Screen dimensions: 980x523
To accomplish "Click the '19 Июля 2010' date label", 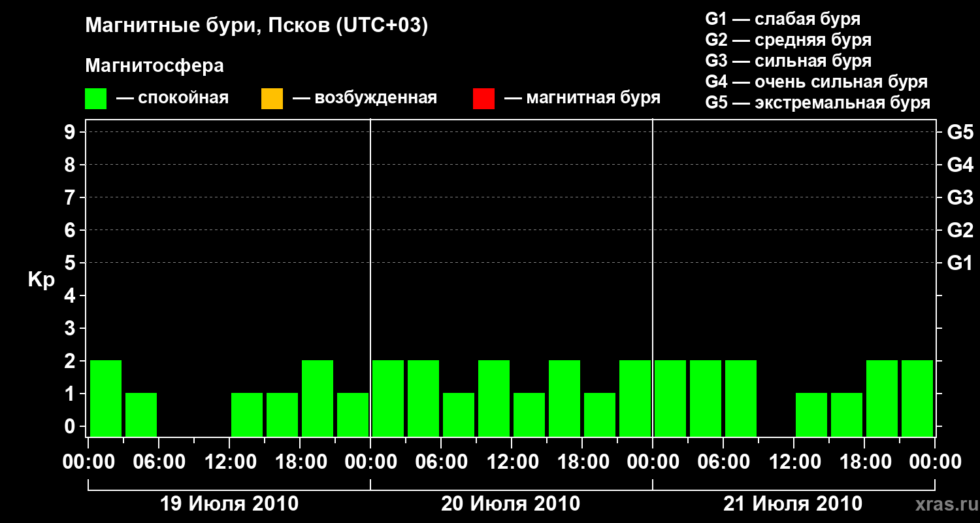I will (229, 504).
